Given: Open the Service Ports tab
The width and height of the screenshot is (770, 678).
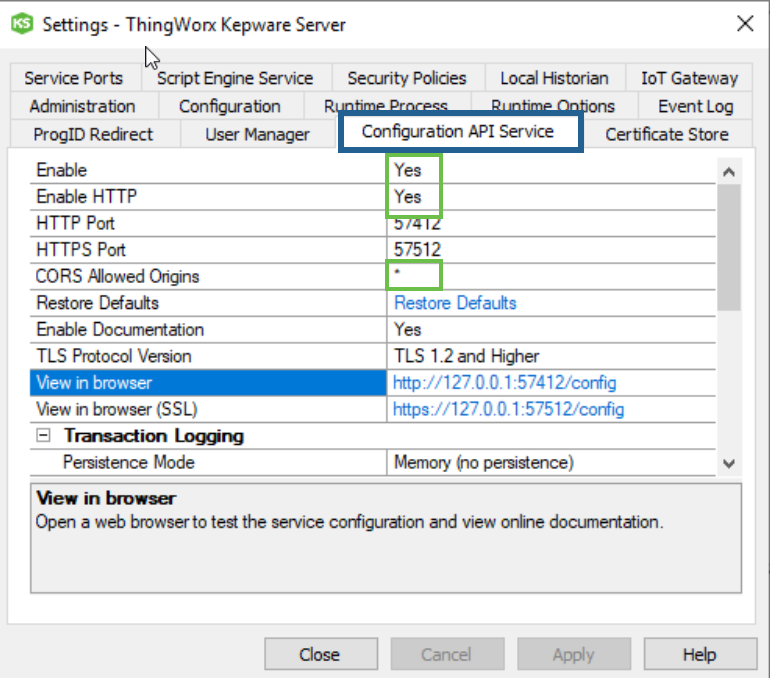Looking at the screenshot, I should 74,78.
